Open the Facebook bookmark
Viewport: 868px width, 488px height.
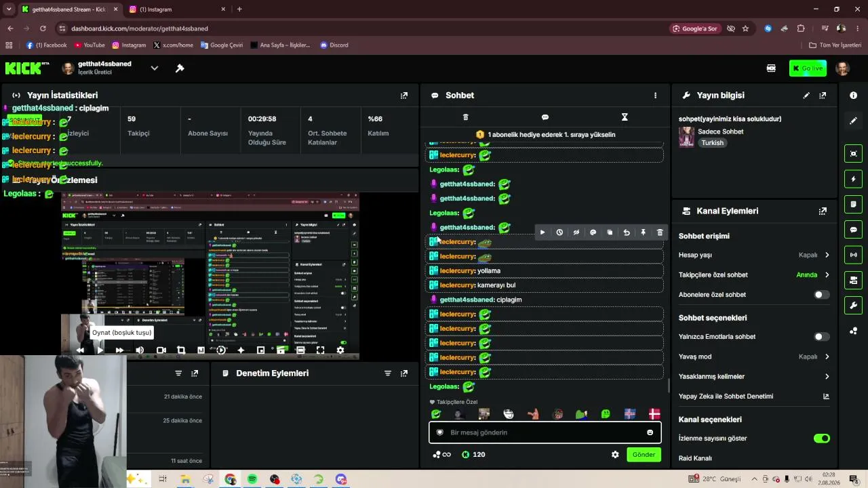point(46,45)
